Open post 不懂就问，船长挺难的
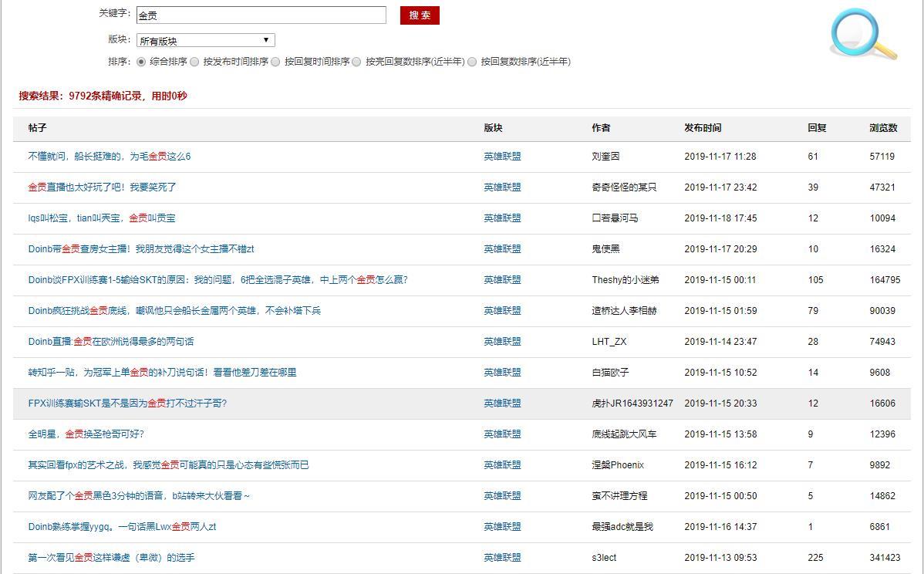924x574 pixels. click(x=110, y=157)
